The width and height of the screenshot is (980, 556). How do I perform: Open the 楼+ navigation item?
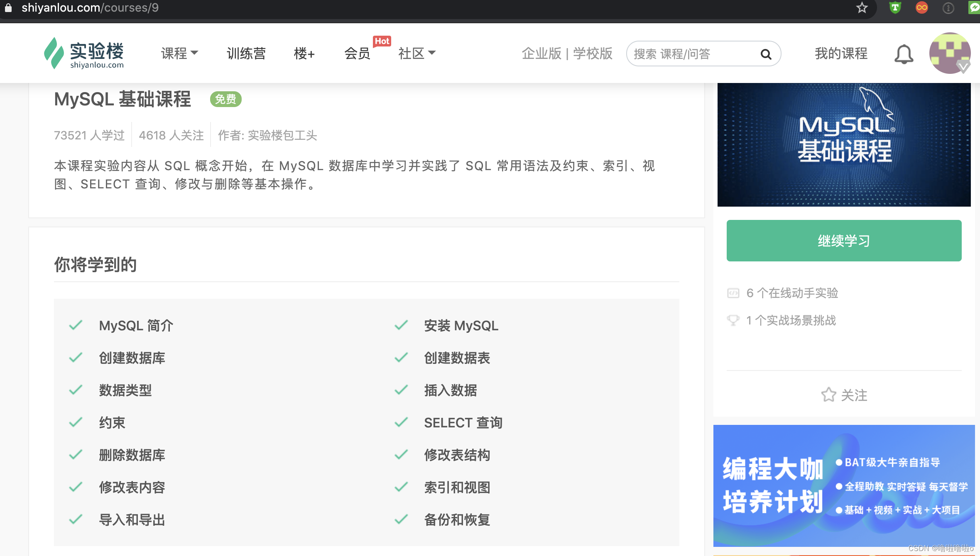[304, 54]
